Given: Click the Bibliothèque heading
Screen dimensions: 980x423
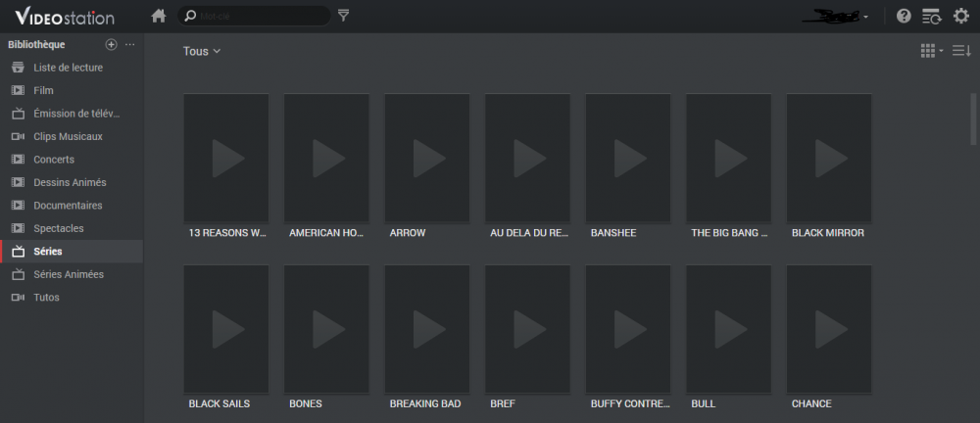Looking at the screenshot, I should pyautogui.click(x=36, y=44).
